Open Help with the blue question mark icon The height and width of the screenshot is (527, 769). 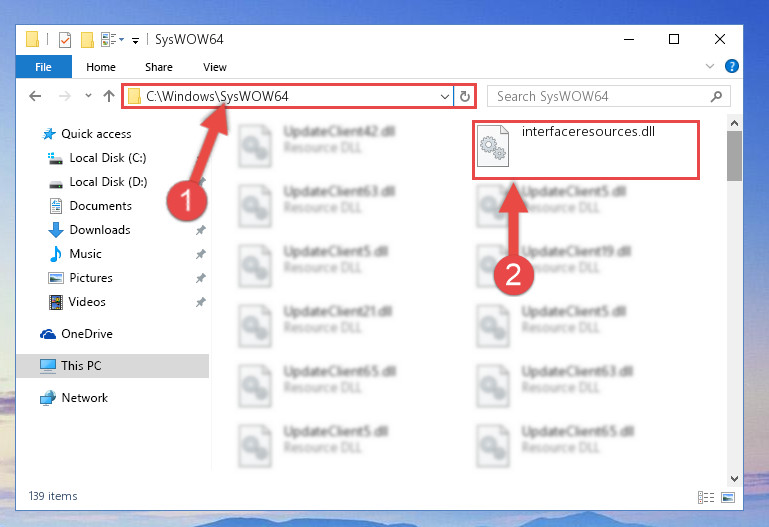click(732, 66)
